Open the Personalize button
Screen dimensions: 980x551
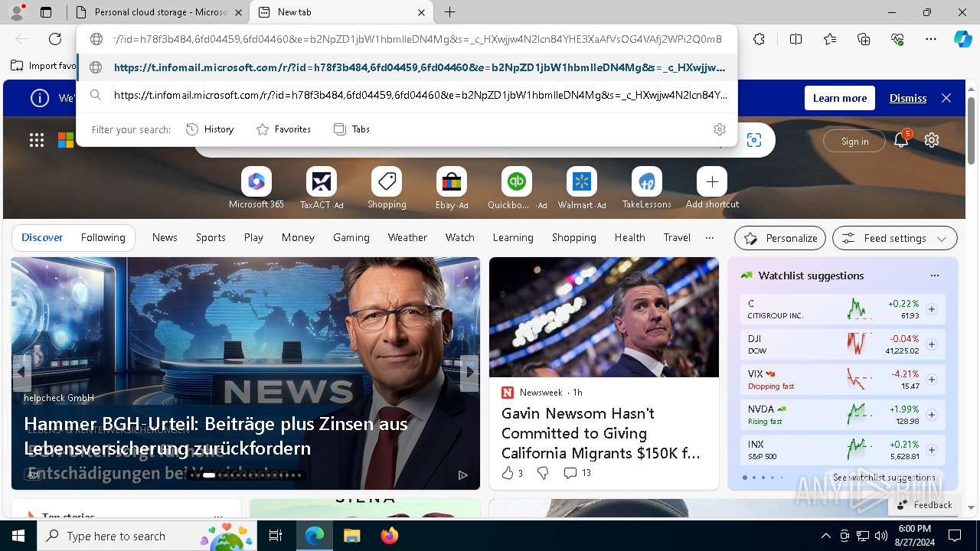tap(780, 238)
